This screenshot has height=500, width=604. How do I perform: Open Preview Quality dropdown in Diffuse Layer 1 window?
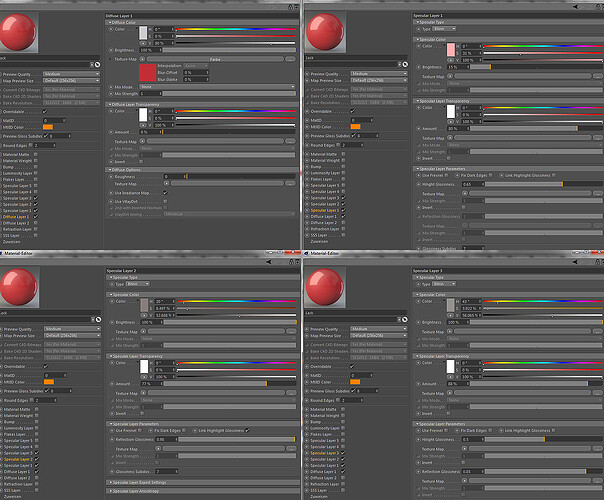pos(72,74)
